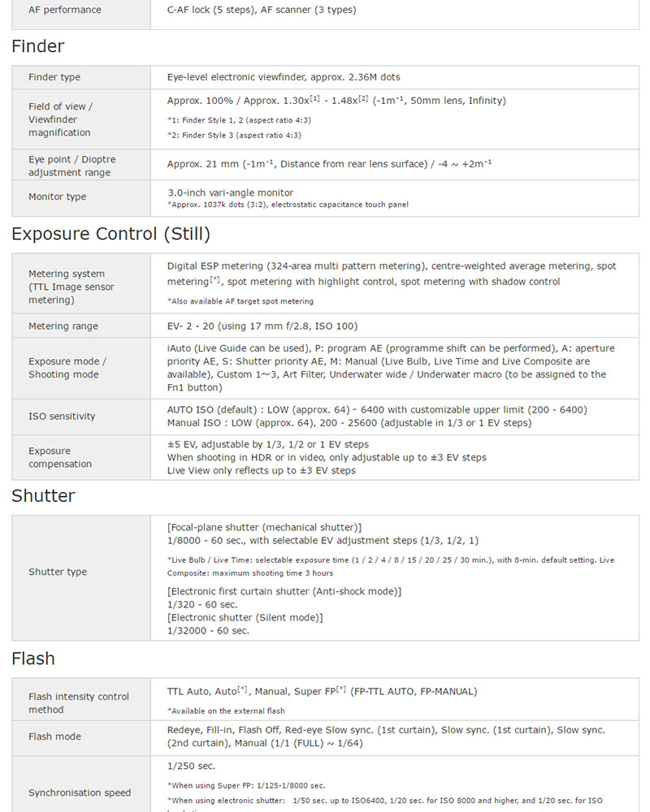The image size is (650, 812).
Task: Click the Finder type row label
Action: tap(54, 77)
